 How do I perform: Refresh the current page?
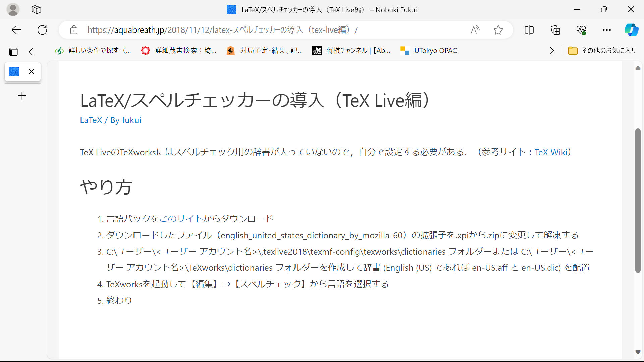pyautogui.click(x=42, y=30)
